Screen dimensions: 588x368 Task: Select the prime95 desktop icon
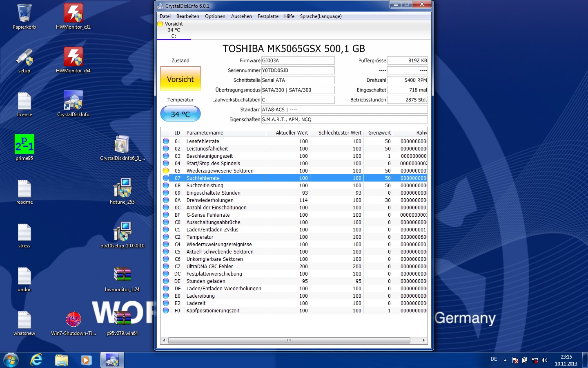click(24, 148)
